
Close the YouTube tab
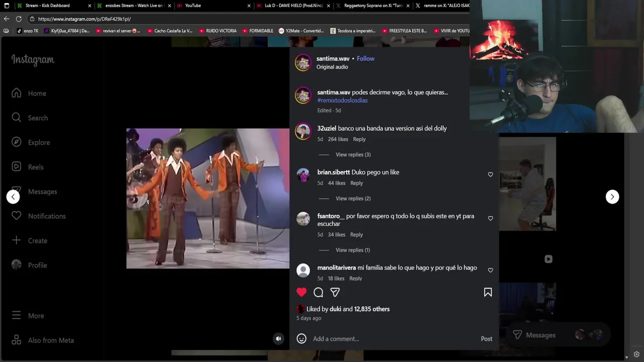[249, 6]
